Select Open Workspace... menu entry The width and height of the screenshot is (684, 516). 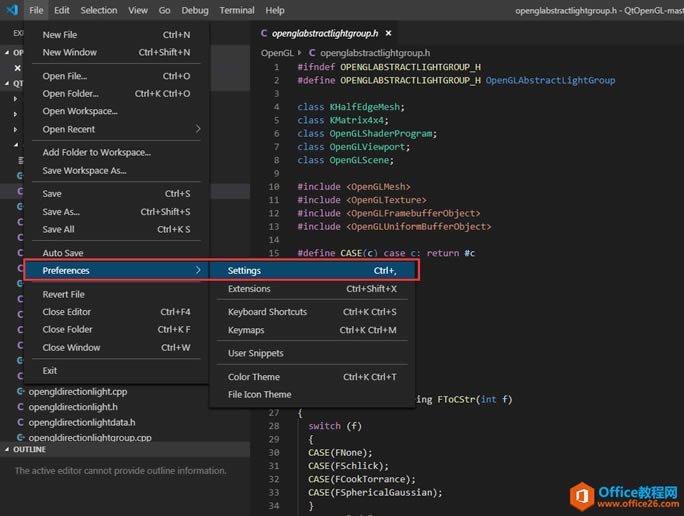pyautogui.click(x=116, y=111)
